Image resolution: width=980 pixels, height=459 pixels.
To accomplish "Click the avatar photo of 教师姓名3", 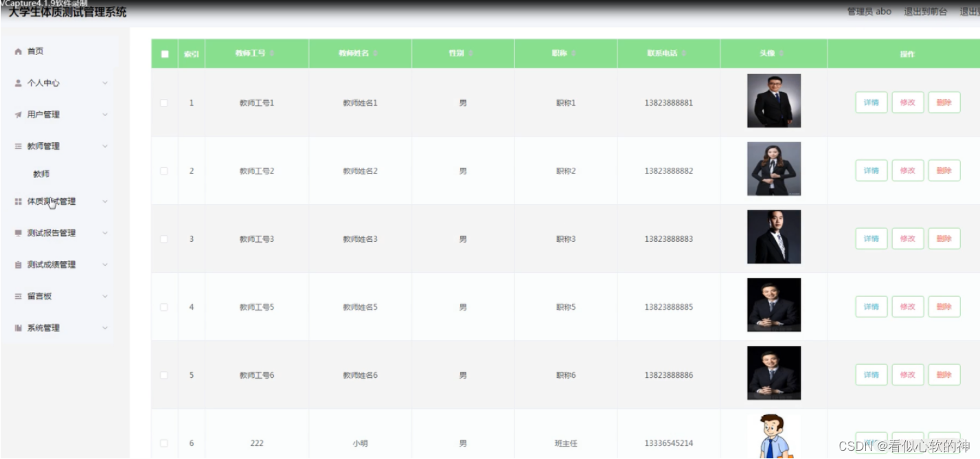I will click(x=774, y=237).
